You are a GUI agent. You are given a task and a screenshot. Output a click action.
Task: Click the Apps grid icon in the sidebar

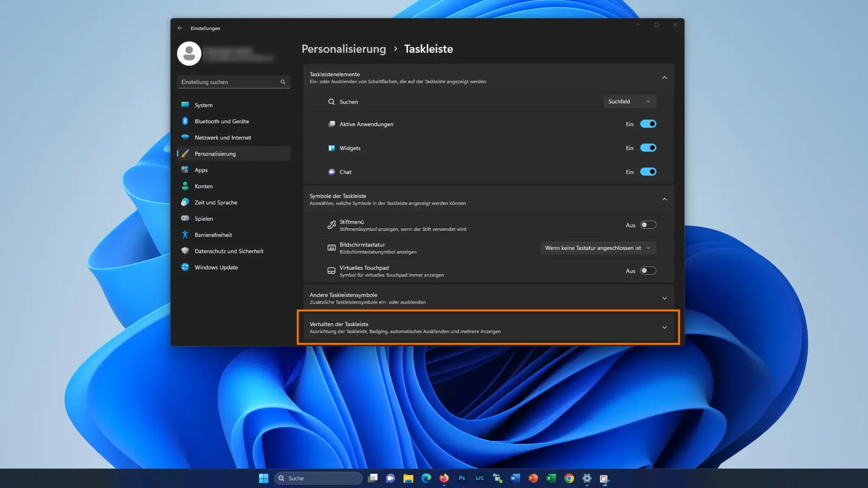click(185, 170)
